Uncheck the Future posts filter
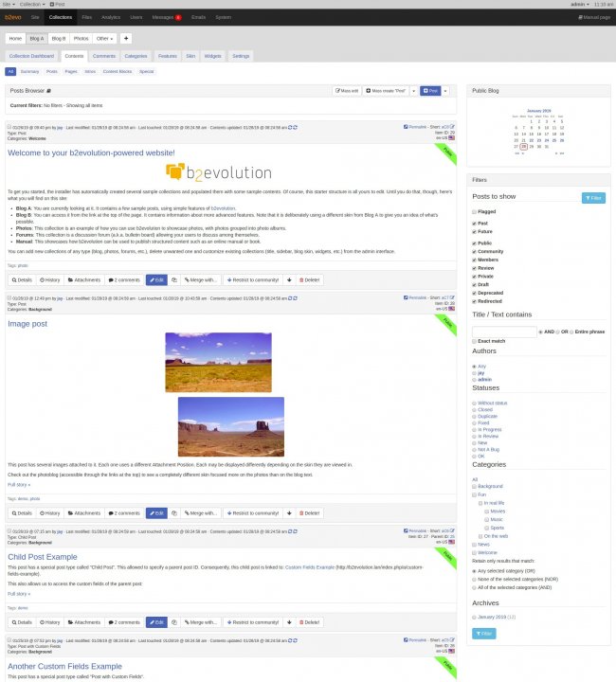The height and width of the screenshot is (682, 616). click(x=474, y=232)
